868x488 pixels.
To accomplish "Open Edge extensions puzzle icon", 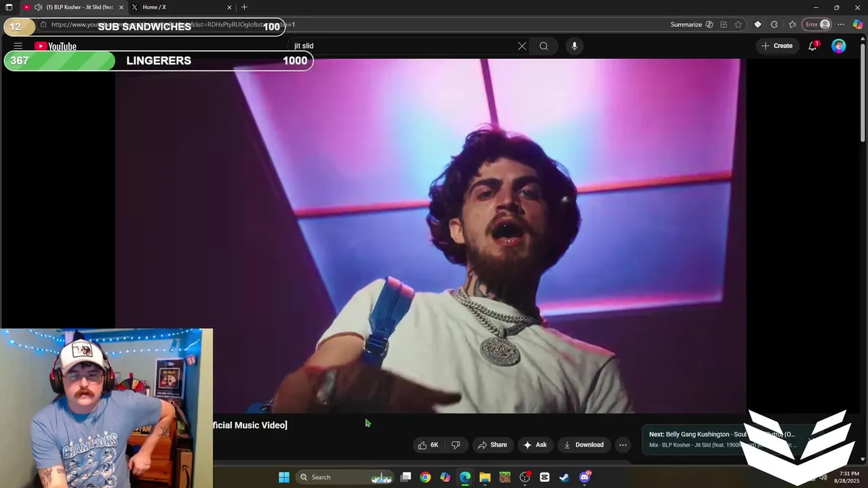I will 774,24.
